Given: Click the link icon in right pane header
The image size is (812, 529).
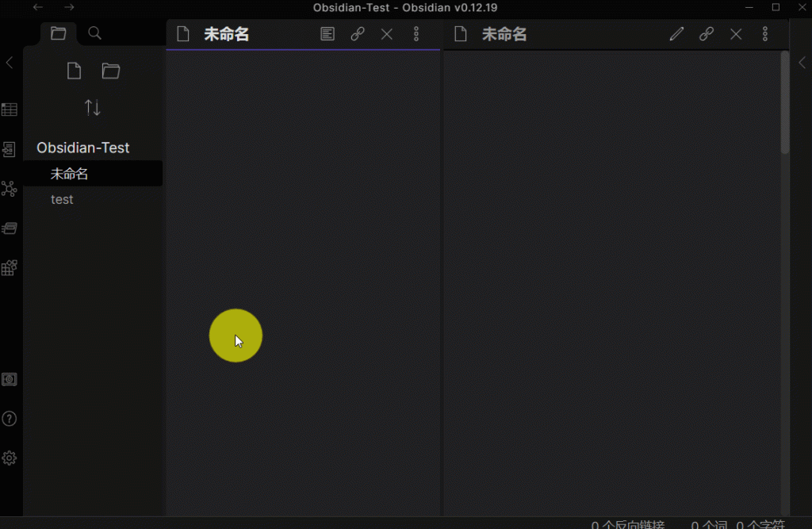Looking at the screenshot, I should point(707,34).
